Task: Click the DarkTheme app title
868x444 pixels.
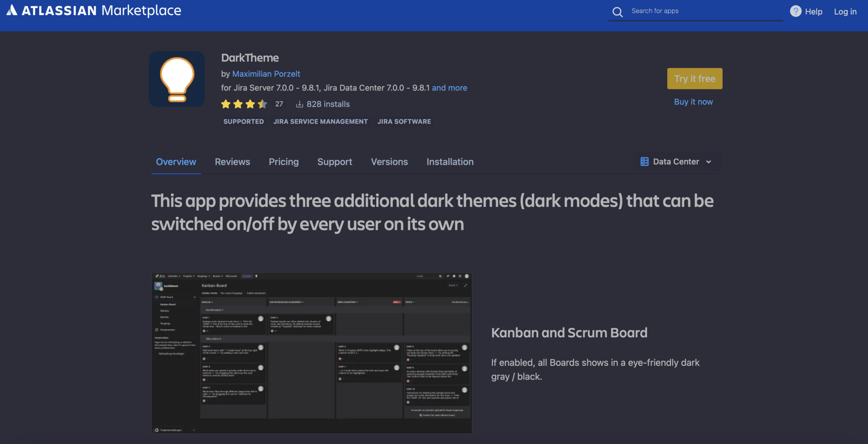Action: pyautogui.click(x=250, y=58)
